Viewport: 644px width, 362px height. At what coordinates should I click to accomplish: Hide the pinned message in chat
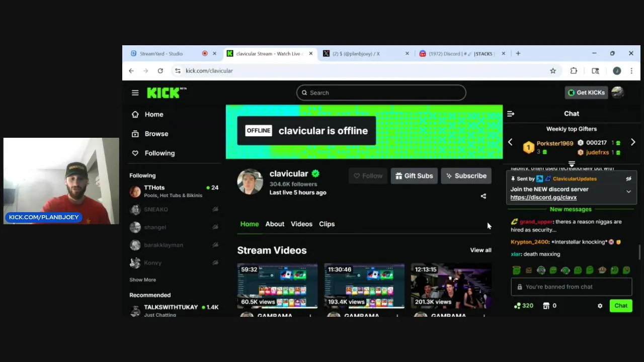628,179
